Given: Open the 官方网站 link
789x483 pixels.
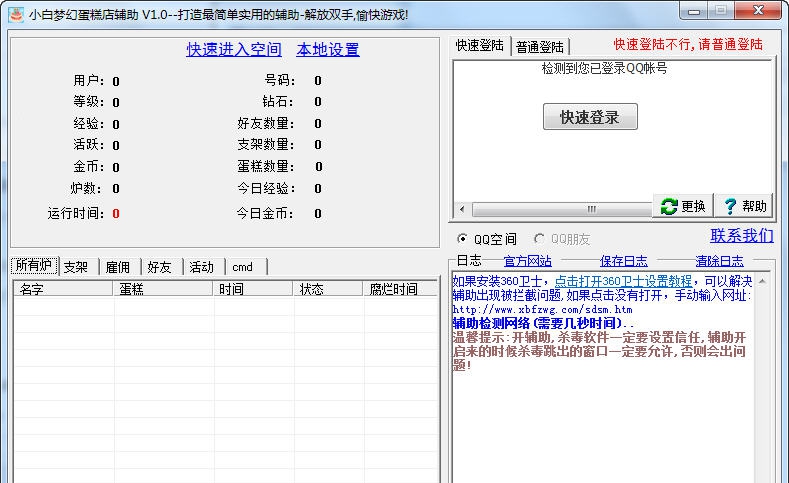Looking at the screenshot, I should (528, 261).
